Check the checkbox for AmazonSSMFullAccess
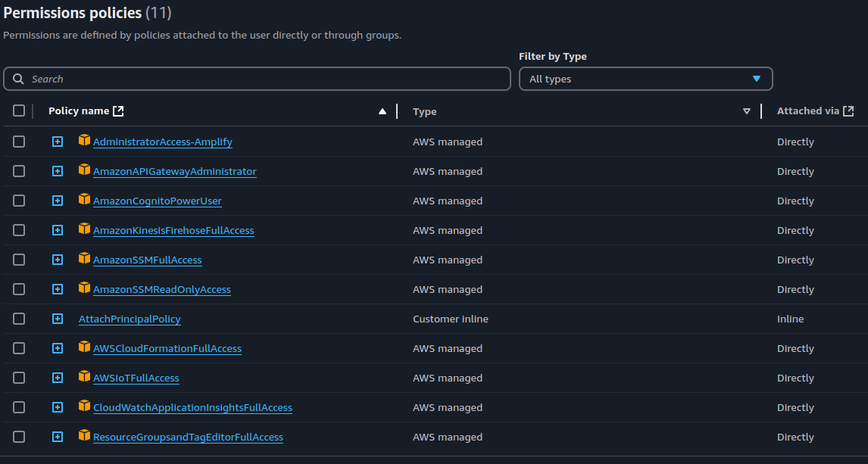Image resolution: width=868 pixels, height=464 pixels. click(19, 259)
